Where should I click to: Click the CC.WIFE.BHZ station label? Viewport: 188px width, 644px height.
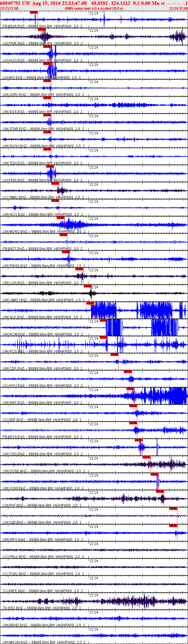(43, 591)
